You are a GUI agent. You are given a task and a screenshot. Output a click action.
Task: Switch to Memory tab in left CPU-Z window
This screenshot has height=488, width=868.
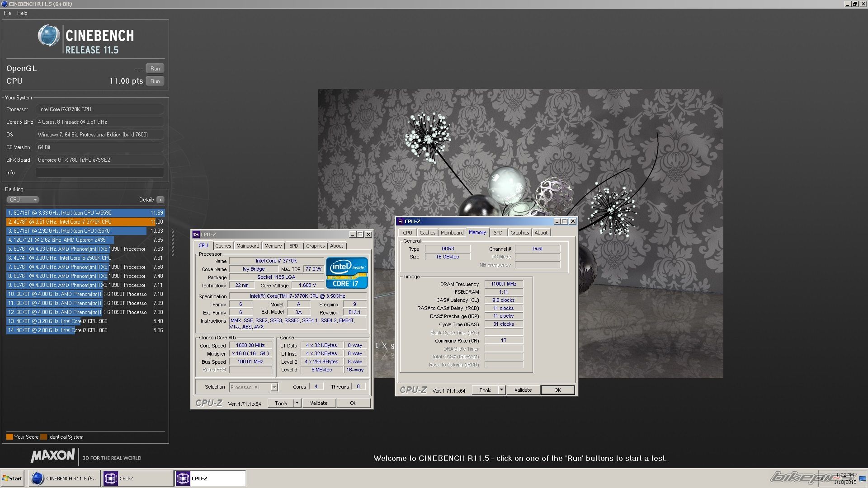(273, 246)
